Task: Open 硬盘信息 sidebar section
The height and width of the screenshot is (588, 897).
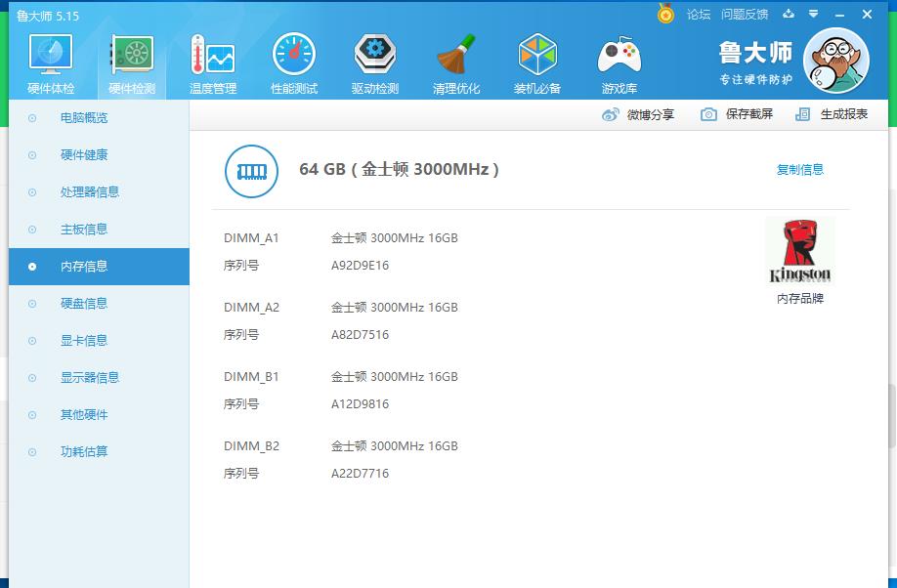Action: (x=84, y=304)
